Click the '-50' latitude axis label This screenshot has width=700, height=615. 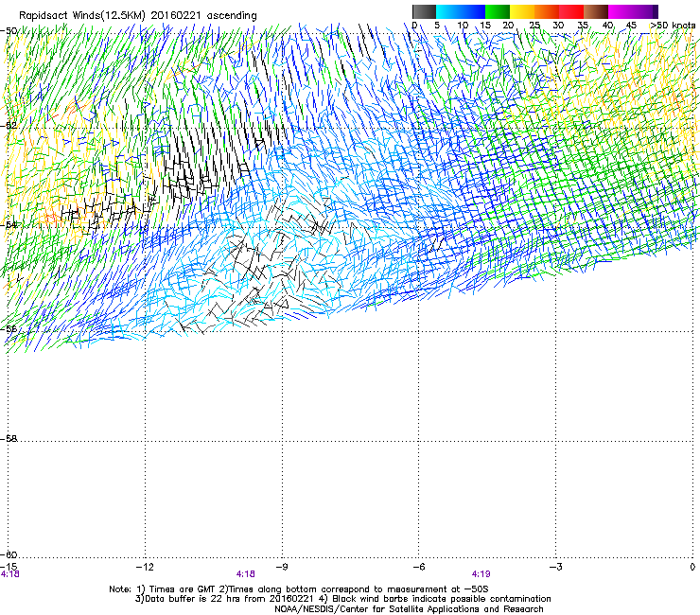pyautogui.click(x=9, y=31)
